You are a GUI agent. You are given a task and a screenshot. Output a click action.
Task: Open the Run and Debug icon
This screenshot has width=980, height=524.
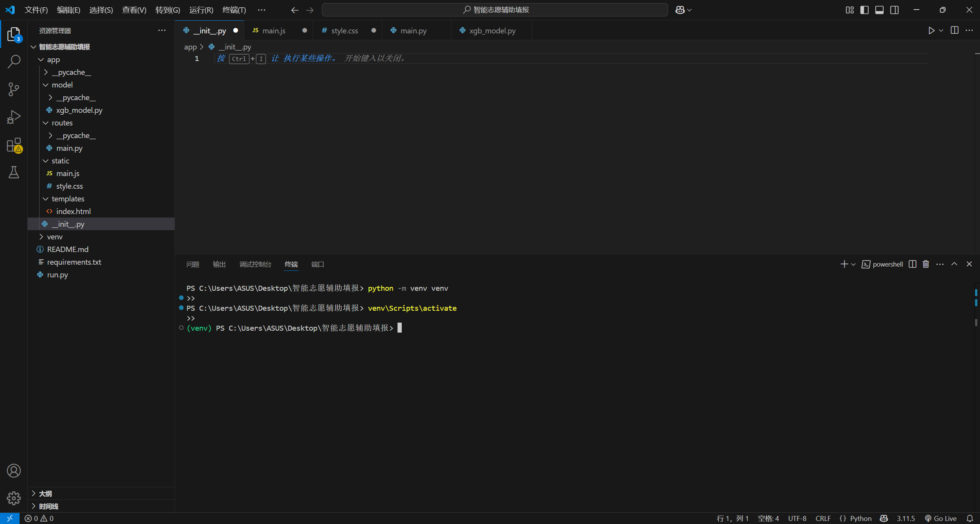pyautogui.click(x=14, y=117)
